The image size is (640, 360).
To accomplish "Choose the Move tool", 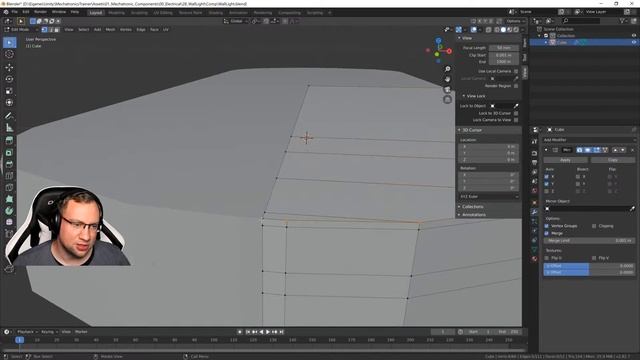I will click(x=9, y=67).
